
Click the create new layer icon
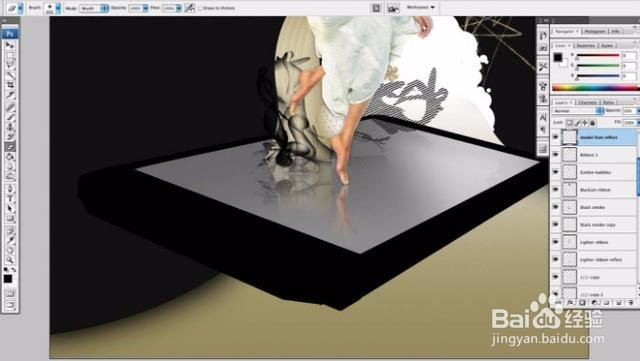tap(619, 303)
